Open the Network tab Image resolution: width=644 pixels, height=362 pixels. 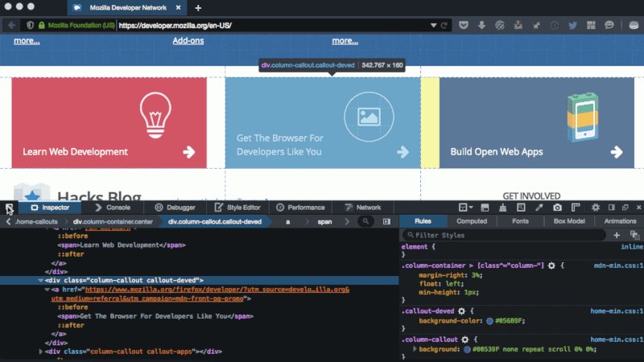click(x=363, y=208)
